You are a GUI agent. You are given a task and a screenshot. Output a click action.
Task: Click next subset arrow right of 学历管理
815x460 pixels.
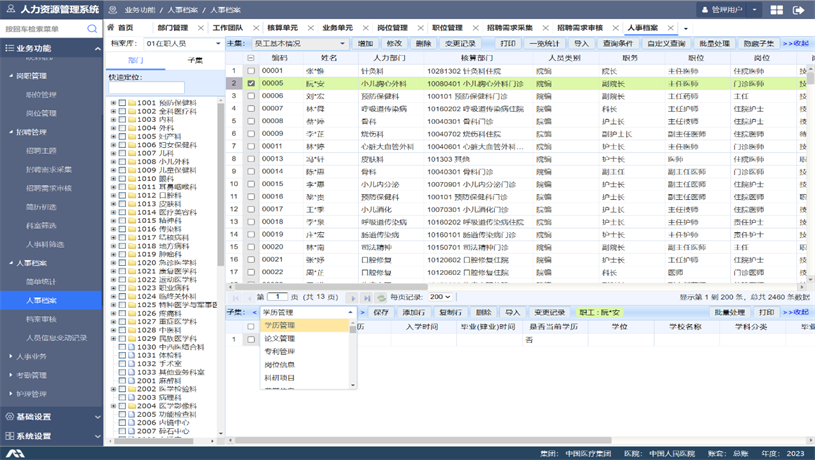362,312
